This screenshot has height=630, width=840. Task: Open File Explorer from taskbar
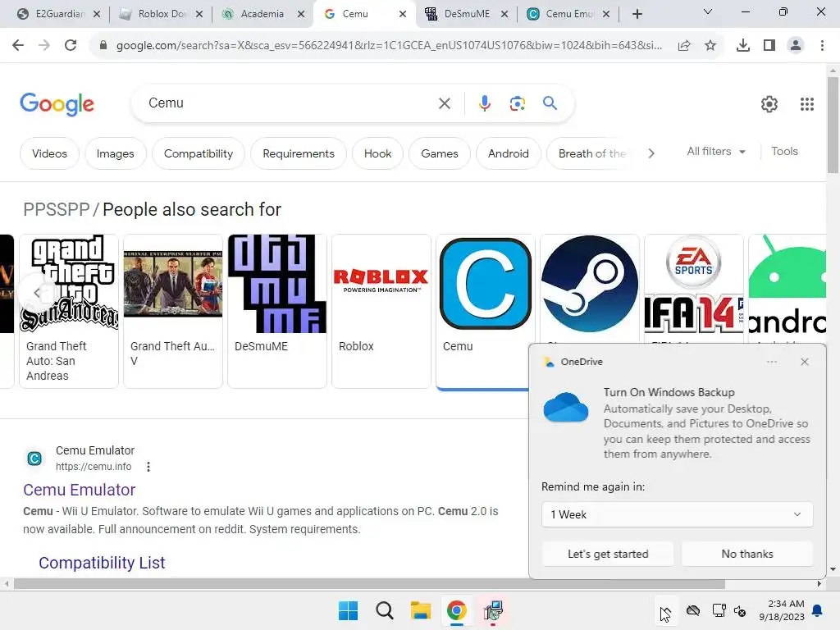tap(421, 610)
